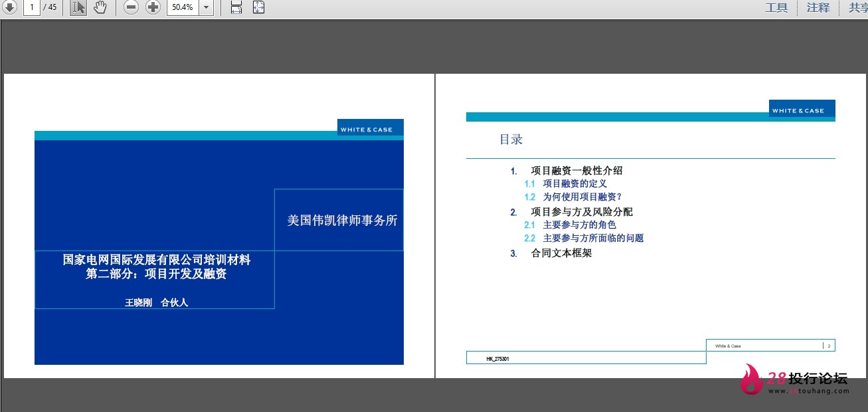Click the 'HK_275301' footer reference

[497, 359]
